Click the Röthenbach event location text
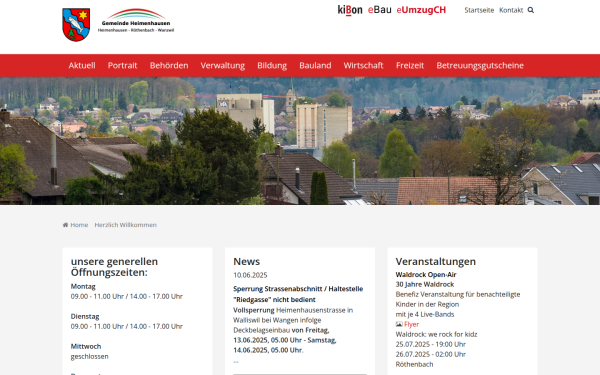Screen dimensions: 600x375 coord(414,364)
